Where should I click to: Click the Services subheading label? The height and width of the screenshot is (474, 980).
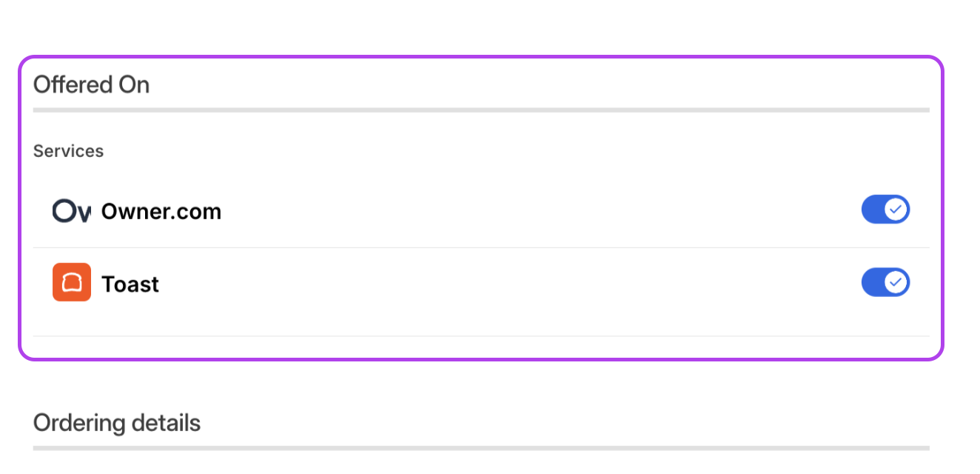pyautogui.click(x=68, y=151)
